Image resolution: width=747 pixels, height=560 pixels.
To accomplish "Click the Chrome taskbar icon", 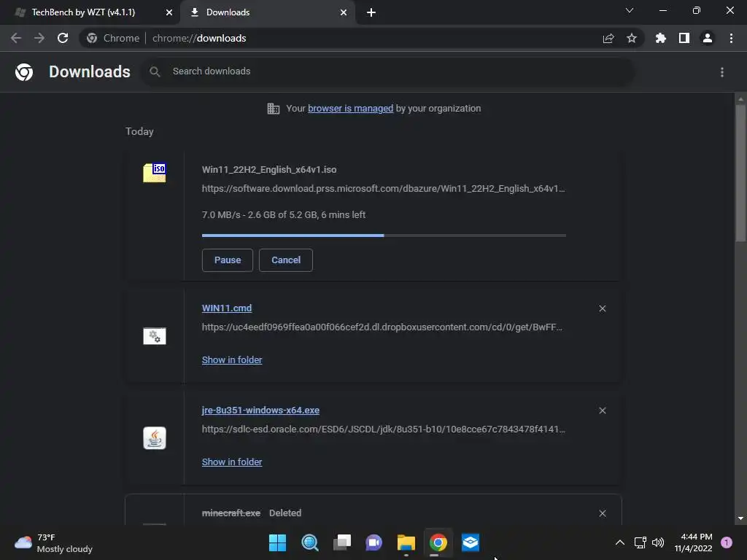I will click(438, 542).
